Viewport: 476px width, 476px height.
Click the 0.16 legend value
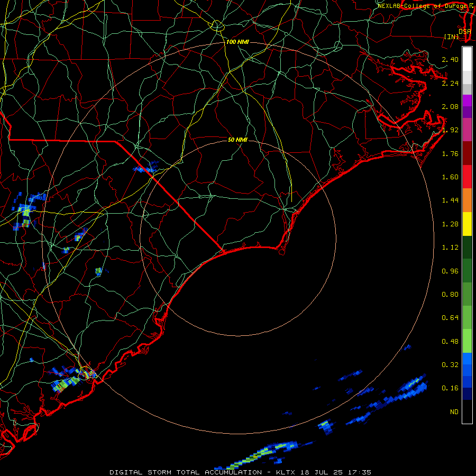[x=450, y=388]
